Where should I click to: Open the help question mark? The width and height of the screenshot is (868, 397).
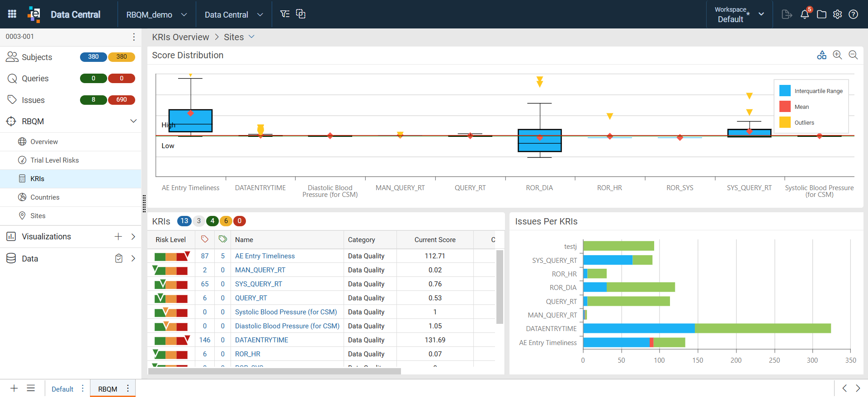pos(853,14)
